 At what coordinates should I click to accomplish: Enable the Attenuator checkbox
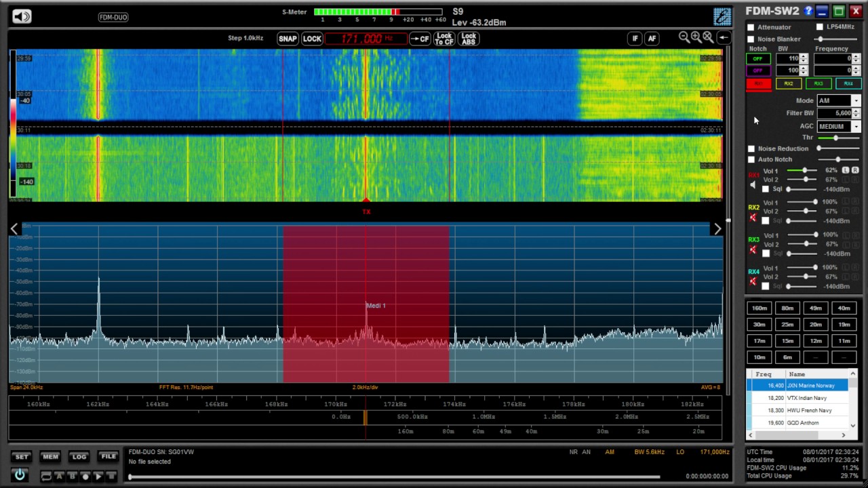pos(751,27)
